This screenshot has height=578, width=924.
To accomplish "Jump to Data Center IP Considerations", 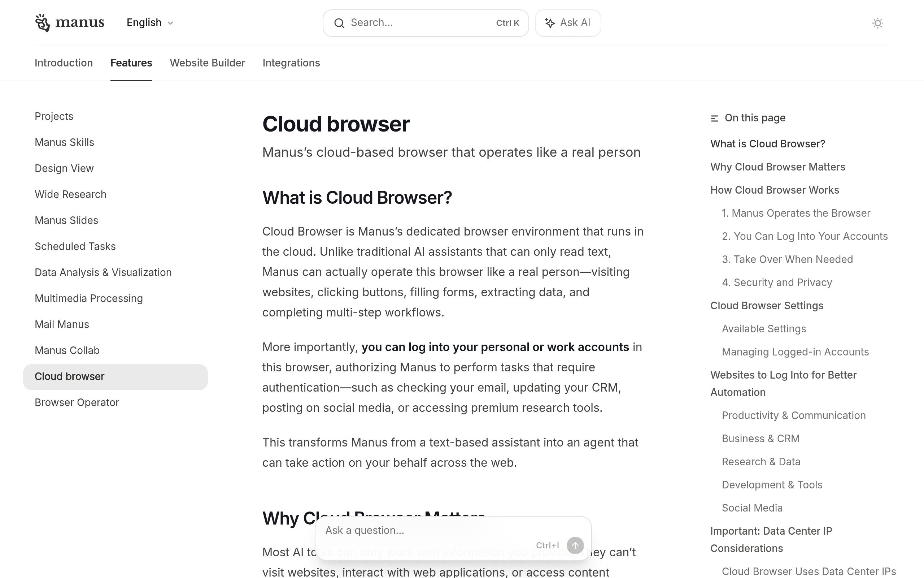I will point(771,540).
